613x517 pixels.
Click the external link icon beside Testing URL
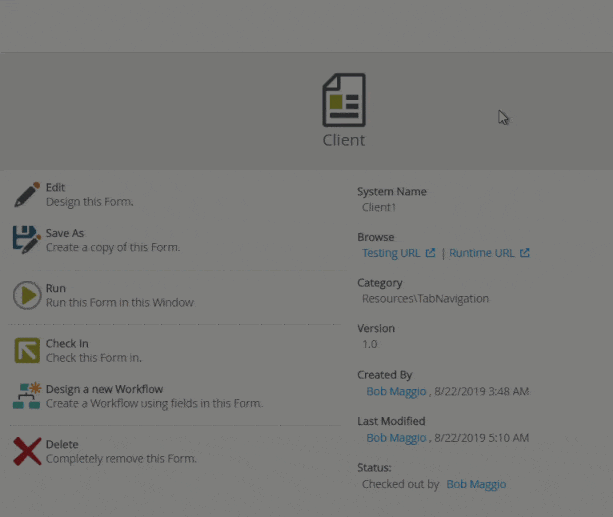pyautogui.click(x=430, y=253)
